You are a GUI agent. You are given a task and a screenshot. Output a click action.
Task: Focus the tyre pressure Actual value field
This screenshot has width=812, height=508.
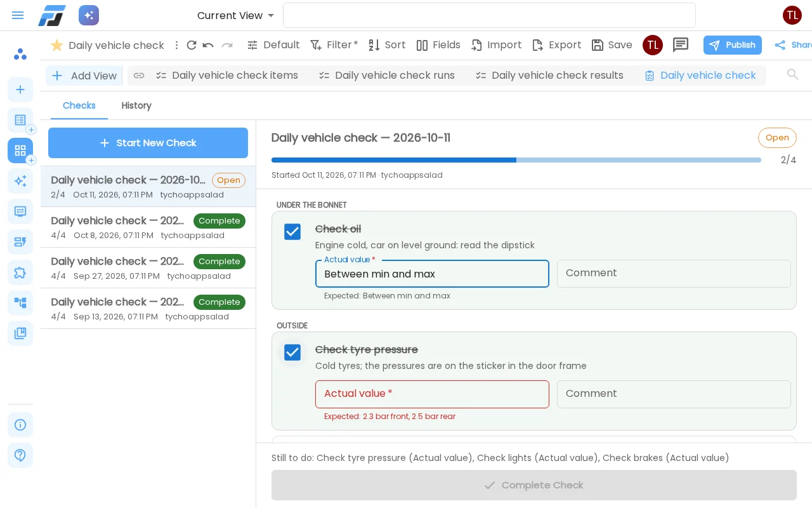click(x=432, y=394)
